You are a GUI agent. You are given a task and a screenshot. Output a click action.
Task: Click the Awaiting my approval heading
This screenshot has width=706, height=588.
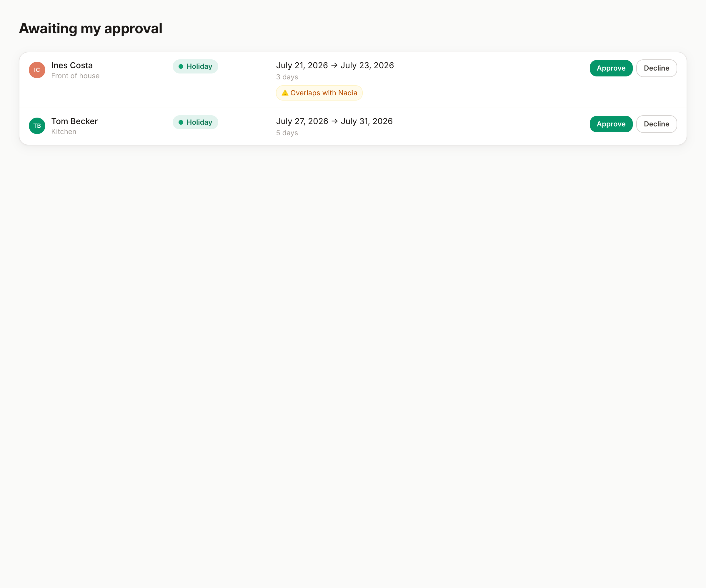click(90, 28)
